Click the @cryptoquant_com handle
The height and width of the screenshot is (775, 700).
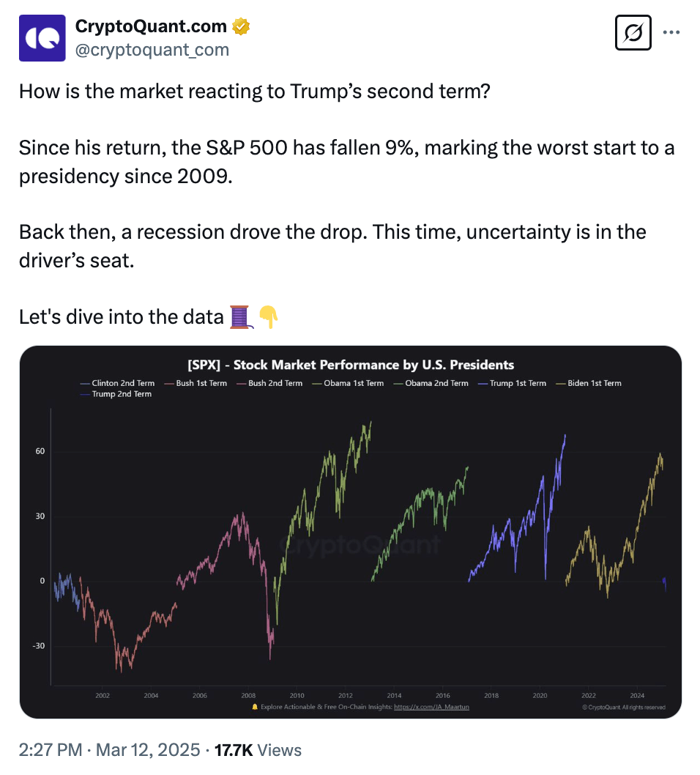tap(152, 49)
